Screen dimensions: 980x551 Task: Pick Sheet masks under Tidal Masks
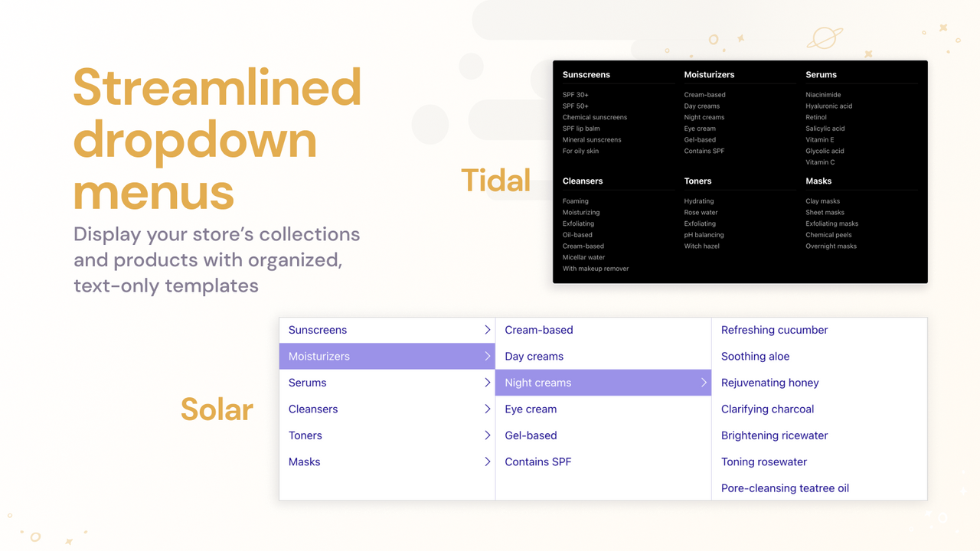(x=825, y=213)
